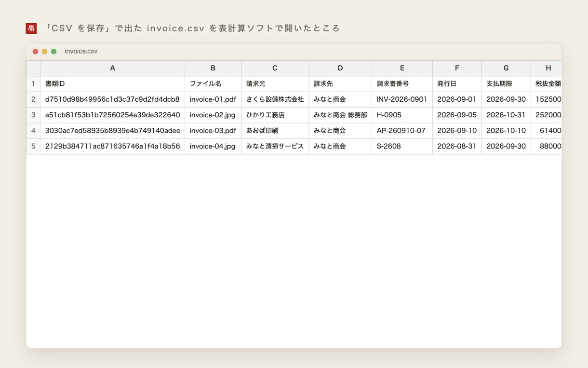
Task: Select column C header
Action: [x=275, y=68]
